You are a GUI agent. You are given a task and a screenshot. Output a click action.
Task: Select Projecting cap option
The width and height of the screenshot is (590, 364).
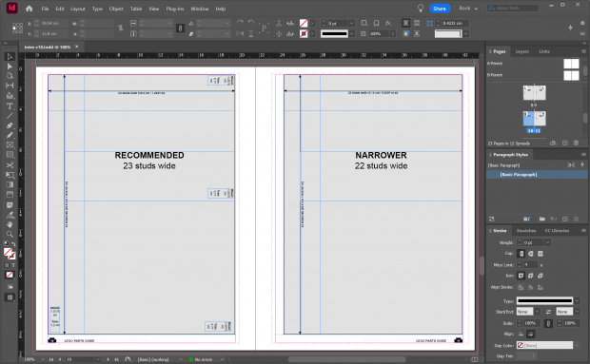[x=541, y=254]
